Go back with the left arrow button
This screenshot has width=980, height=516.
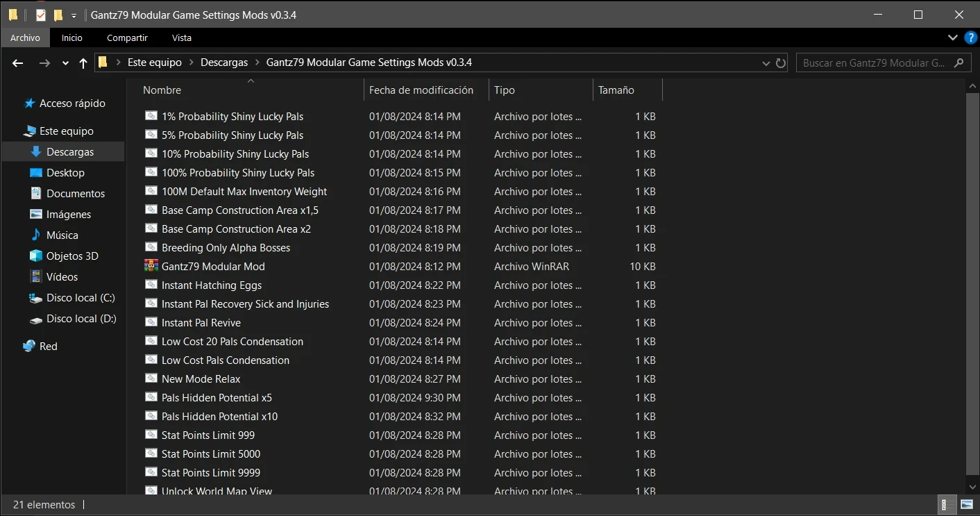(18, 63)
